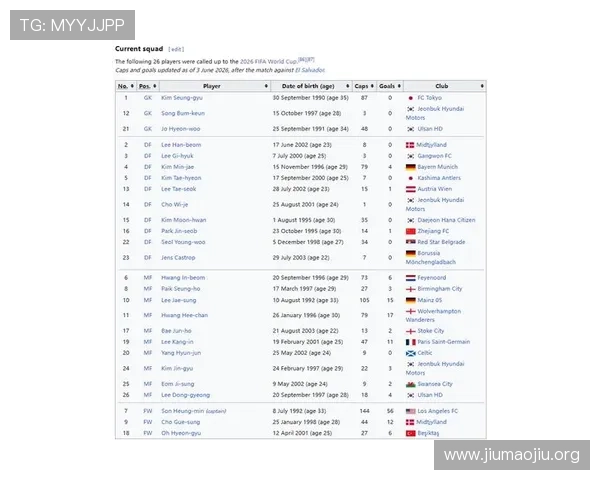This screenshot has height=480, width=600.
Task: Click the Germany flag beside Mainz 05
Action: point(411,300)
